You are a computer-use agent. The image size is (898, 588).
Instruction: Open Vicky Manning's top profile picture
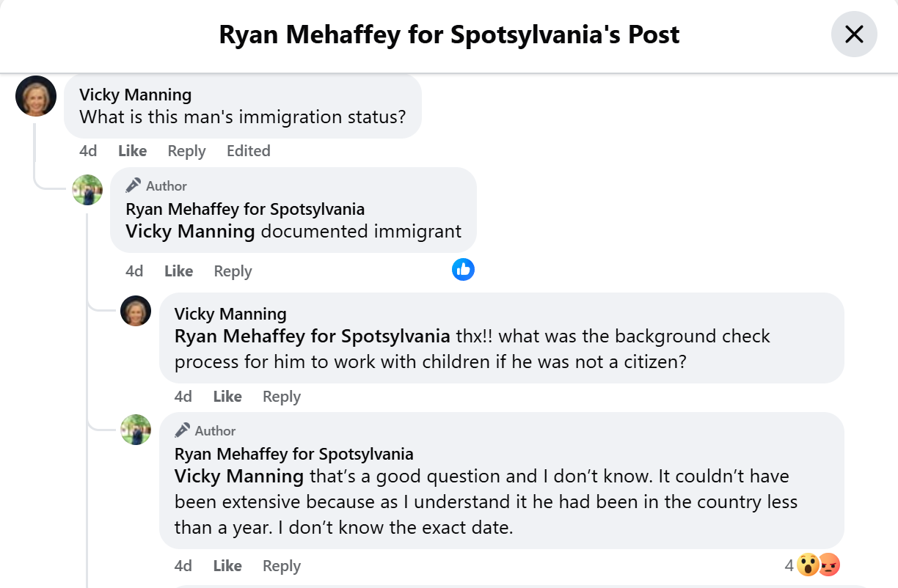coord(35,95)
